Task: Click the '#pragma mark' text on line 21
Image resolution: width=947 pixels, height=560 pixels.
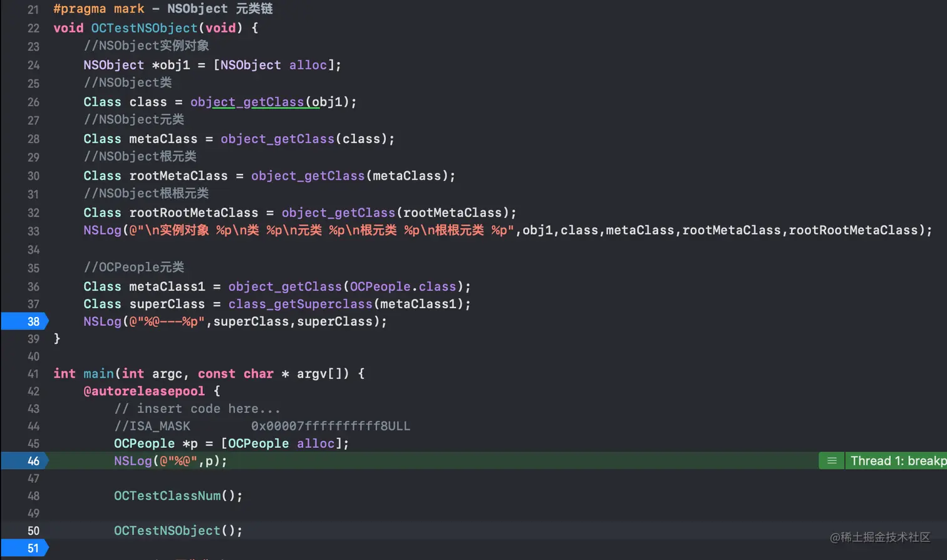Action: point(99,9)
